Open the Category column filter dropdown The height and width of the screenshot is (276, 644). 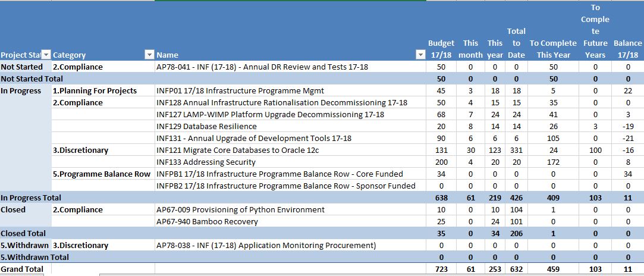[x=149, y=55]
